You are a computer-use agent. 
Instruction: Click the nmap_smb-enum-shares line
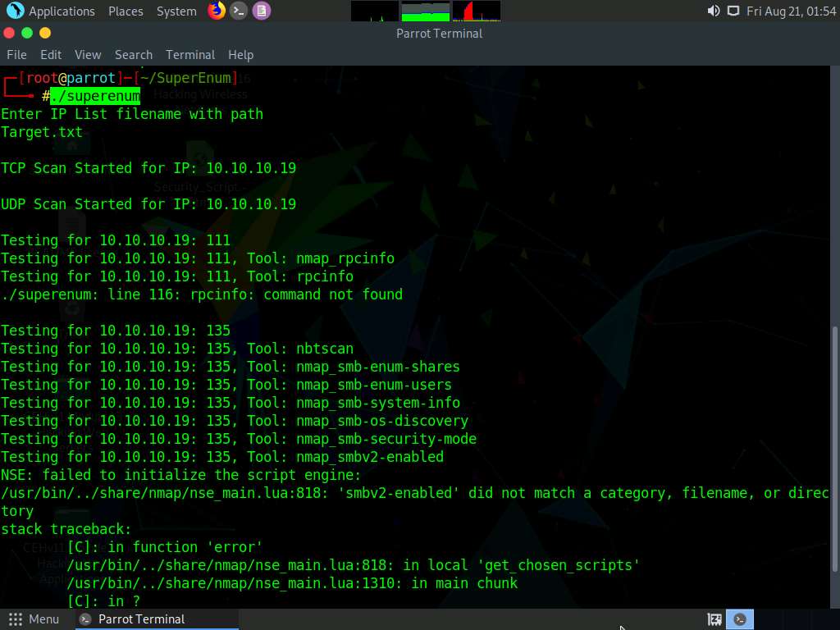tap(231, 367)
